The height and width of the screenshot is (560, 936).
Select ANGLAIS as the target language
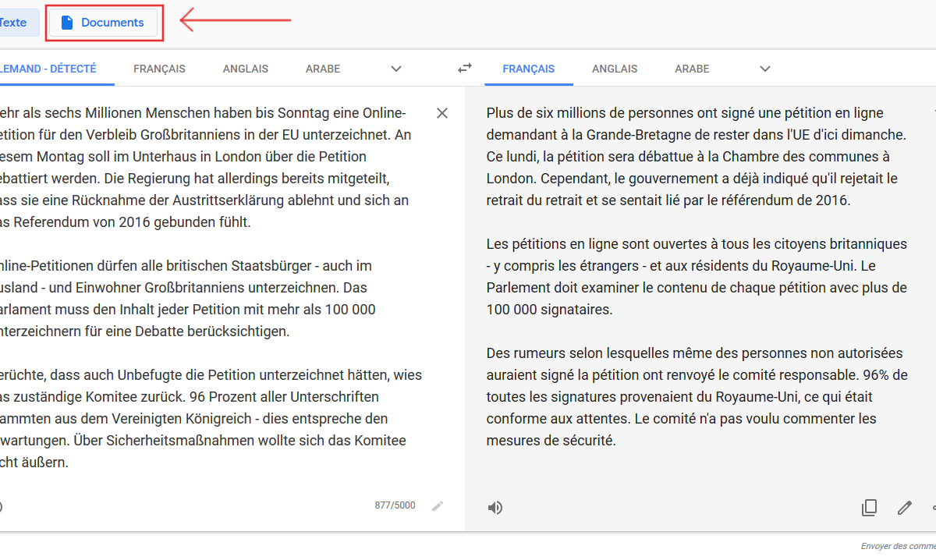[615, 69]
